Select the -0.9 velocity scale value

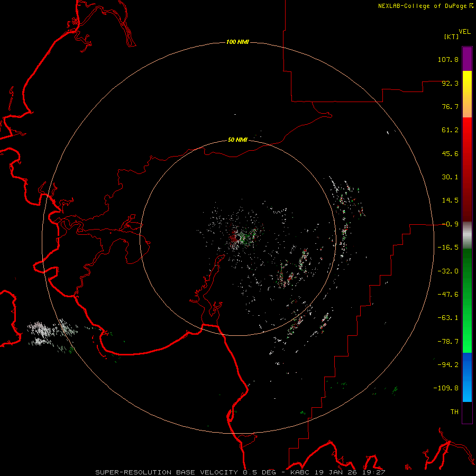[x=450, y=224]
